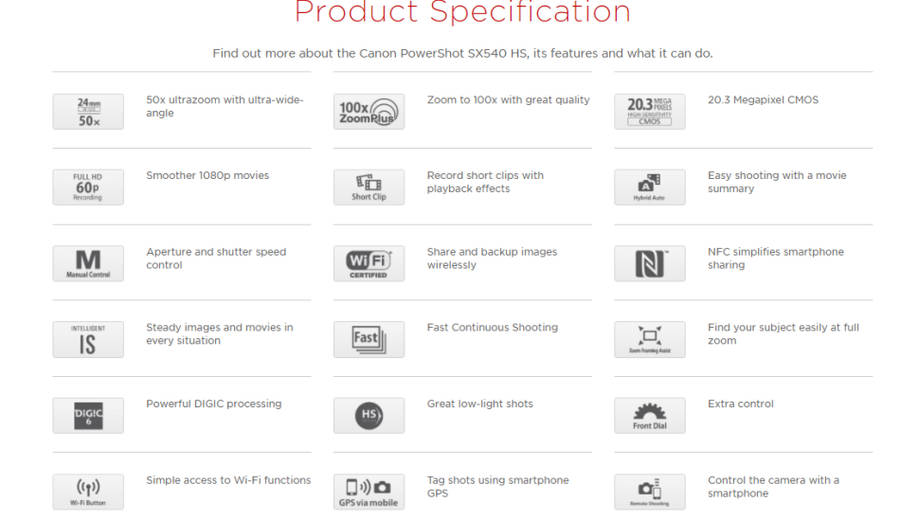The image size is (900, 519).
Task: Select the Short Clip icon
Action: [x=369, y=187]
